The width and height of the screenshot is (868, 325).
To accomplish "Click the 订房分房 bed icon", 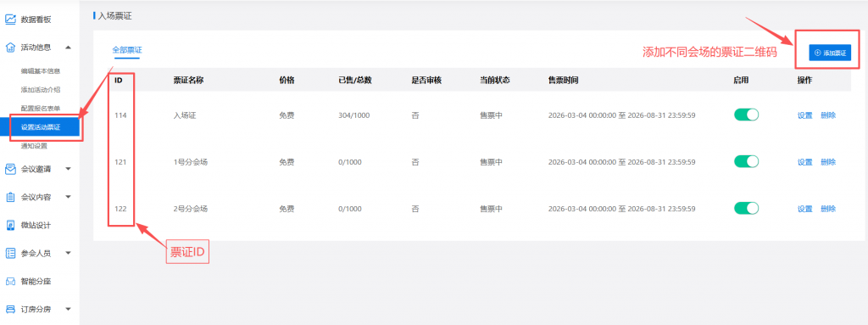I will click(10, 310).
